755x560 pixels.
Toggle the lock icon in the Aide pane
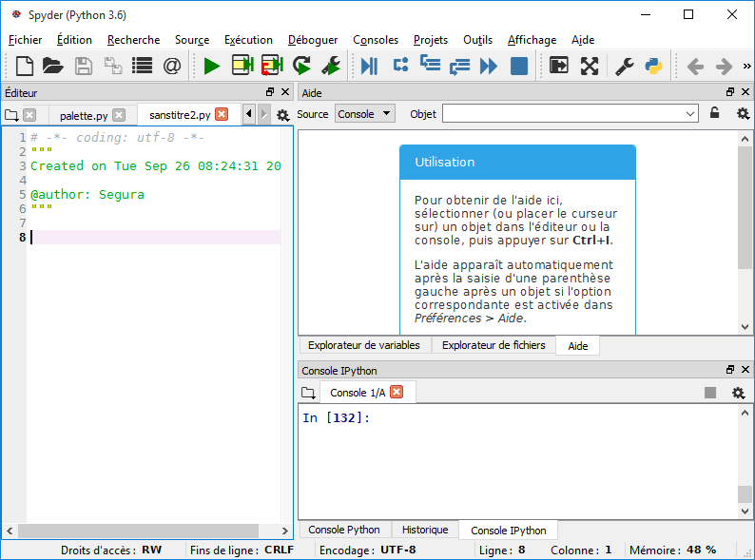pyautogui.click(x=715, y=114)
